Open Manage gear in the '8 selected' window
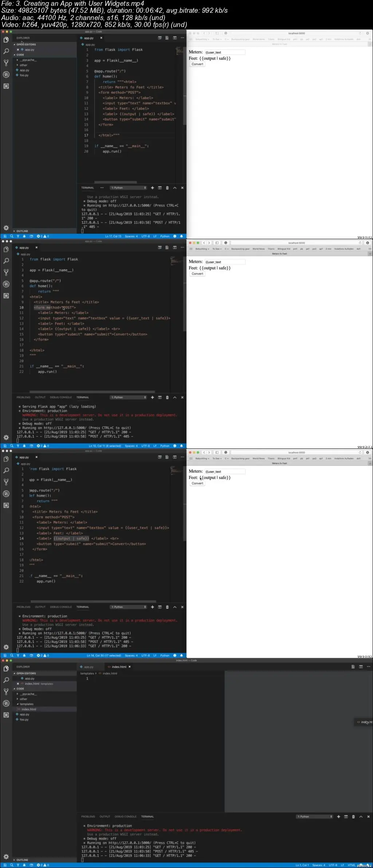 point(6,437)
